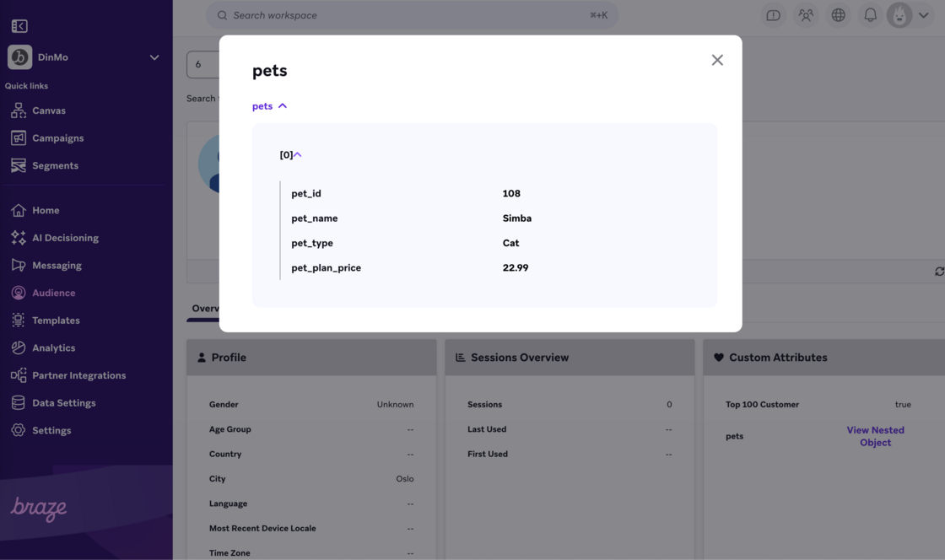Open Canvas from quick links

[x=48, y=110]
